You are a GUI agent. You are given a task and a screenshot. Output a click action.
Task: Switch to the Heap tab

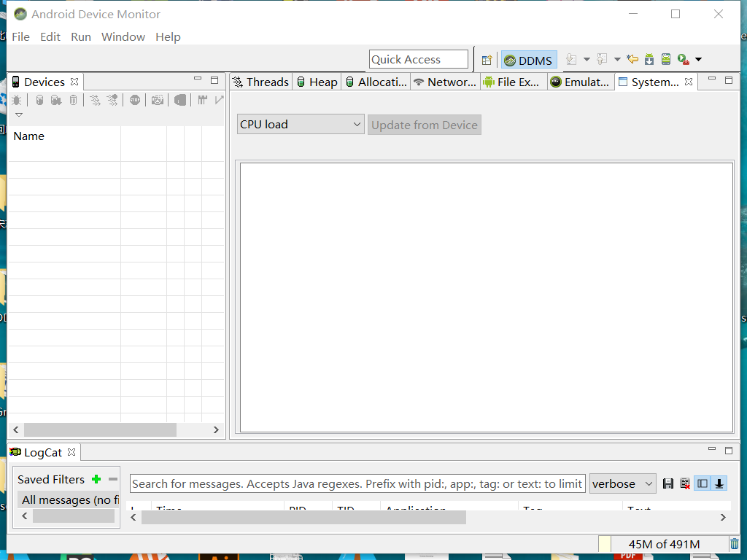317,82
